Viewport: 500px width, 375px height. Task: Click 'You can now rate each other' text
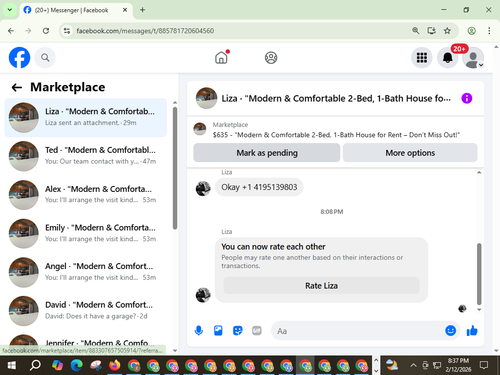pos(273,247)
